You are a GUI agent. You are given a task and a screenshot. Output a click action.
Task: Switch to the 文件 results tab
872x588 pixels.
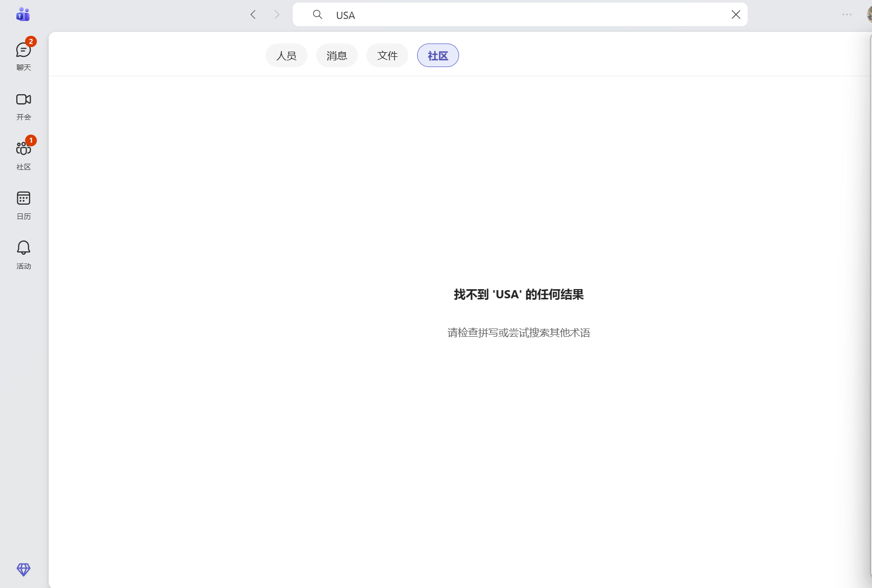(387, 55)
